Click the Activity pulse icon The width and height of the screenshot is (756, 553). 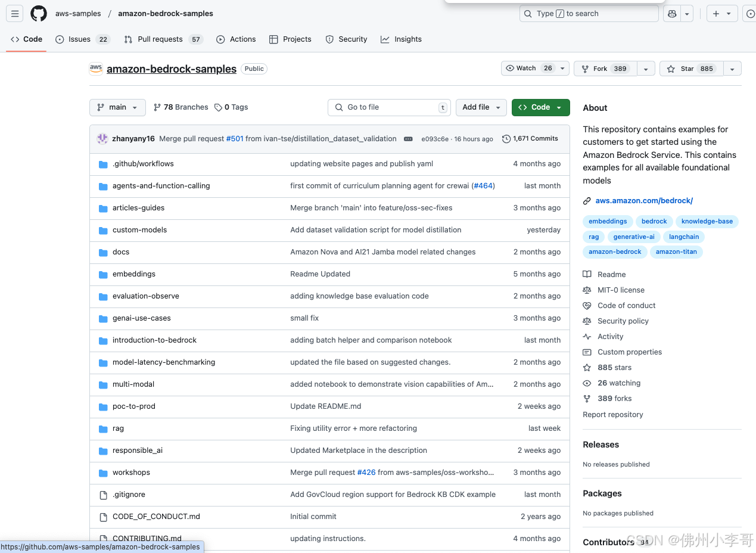(587, 337)
